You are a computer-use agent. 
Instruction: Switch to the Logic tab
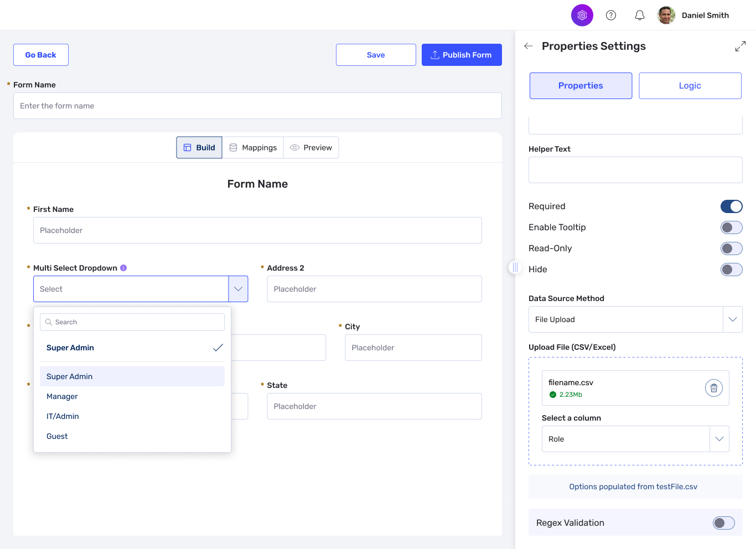(690, 86)
